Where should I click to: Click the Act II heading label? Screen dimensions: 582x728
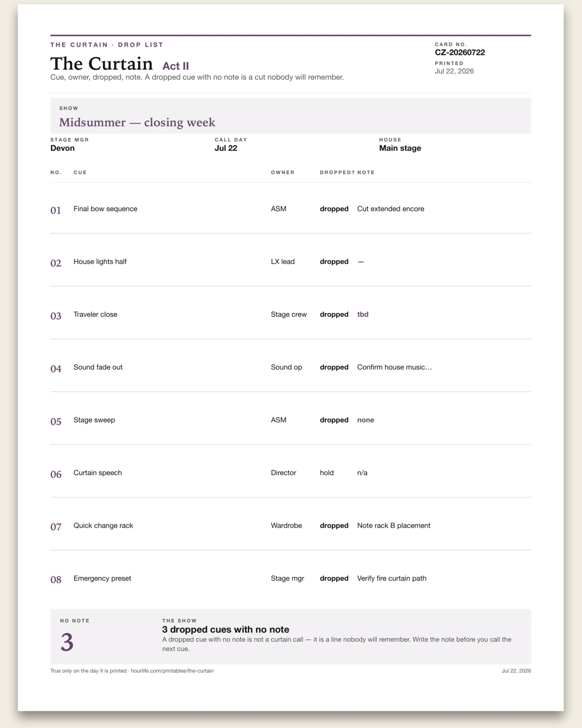point(176,66)
